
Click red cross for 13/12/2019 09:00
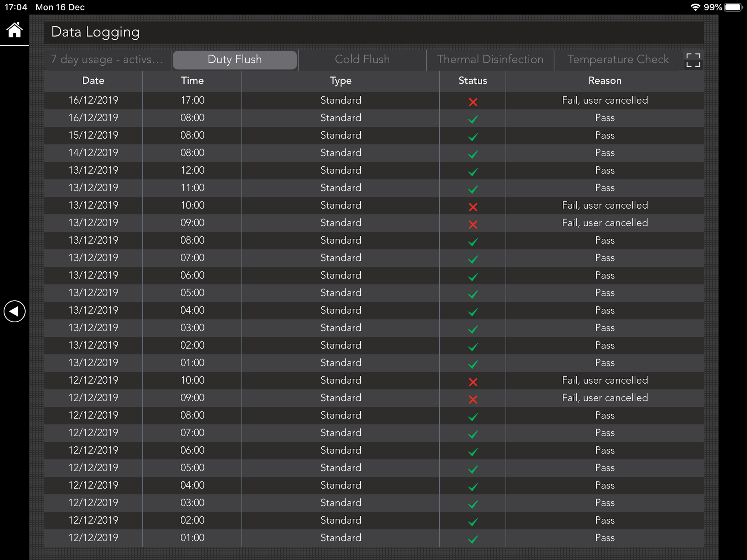click(473, 224)
